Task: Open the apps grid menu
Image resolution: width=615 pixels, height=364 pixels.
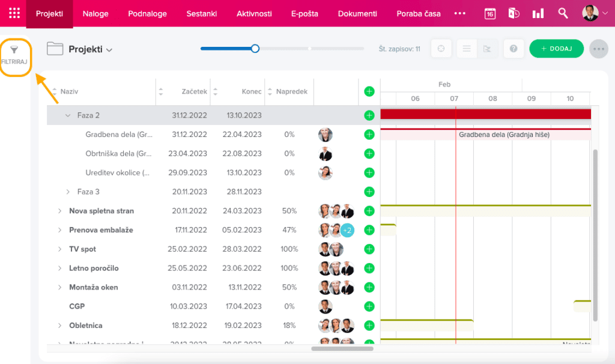Action: click(14, 13)
